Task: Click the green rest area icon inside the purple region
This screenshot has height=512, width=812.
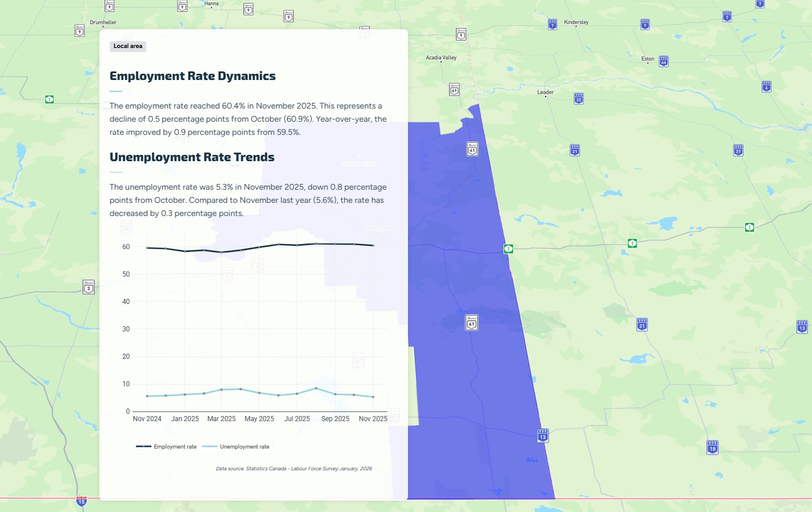Action: [x=507, y=248]
